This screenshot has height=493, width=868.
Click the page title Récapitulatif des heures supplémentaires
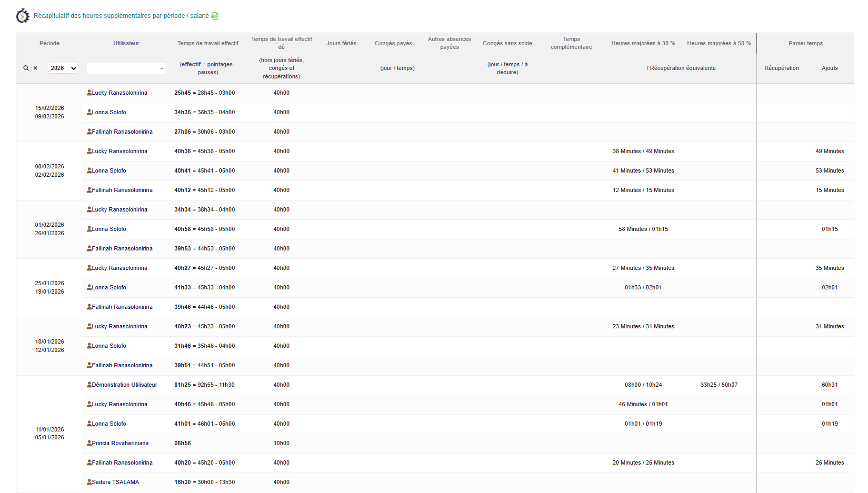pos(121,16)
